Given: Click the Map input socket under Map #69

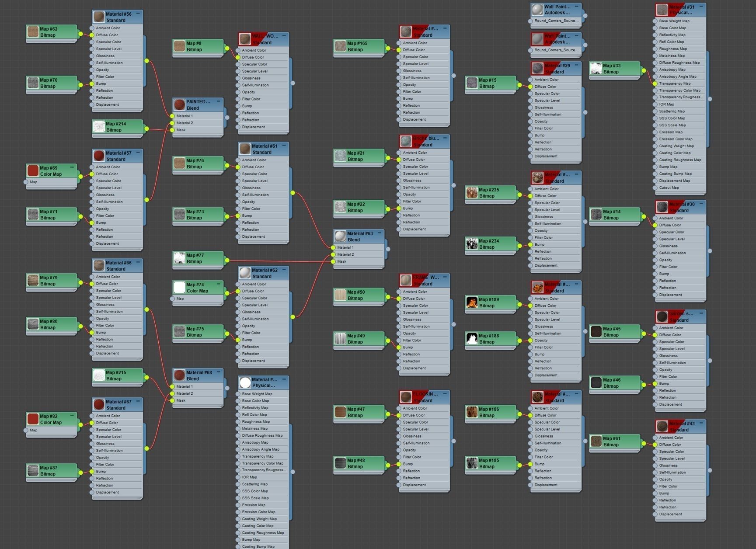Looking at the screenshot, I should click(x=26, y=182).
